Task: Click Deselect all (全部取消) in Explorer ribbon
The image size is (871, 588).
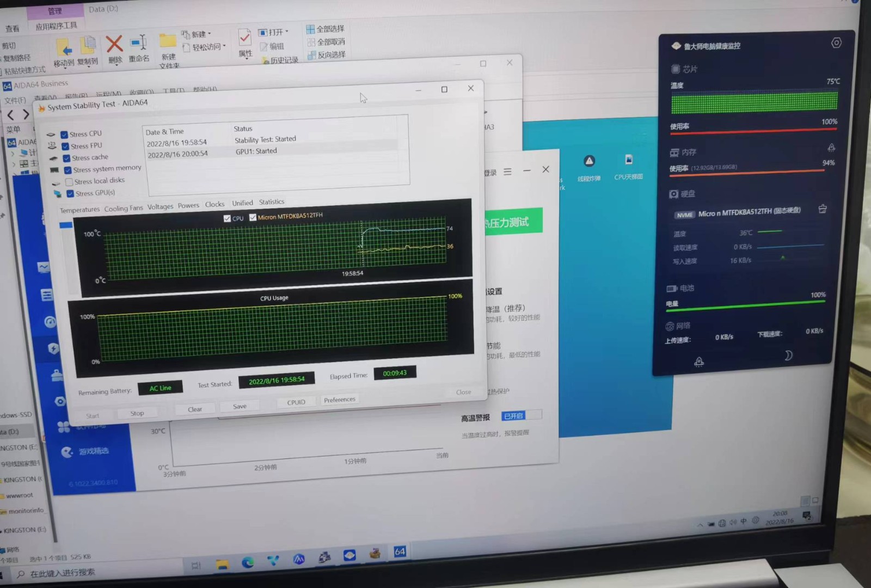Action: point(326,42)
